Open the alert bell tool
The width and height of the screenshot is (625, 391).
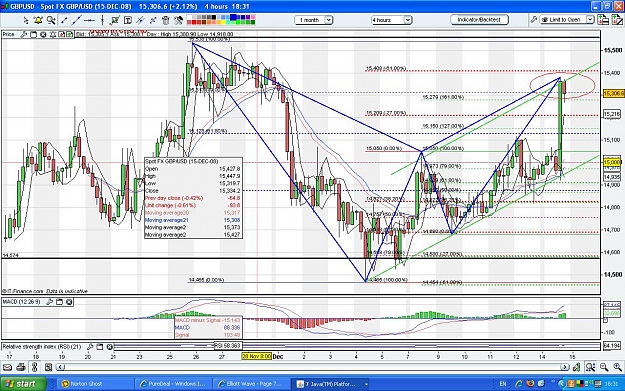click(38, 20)
